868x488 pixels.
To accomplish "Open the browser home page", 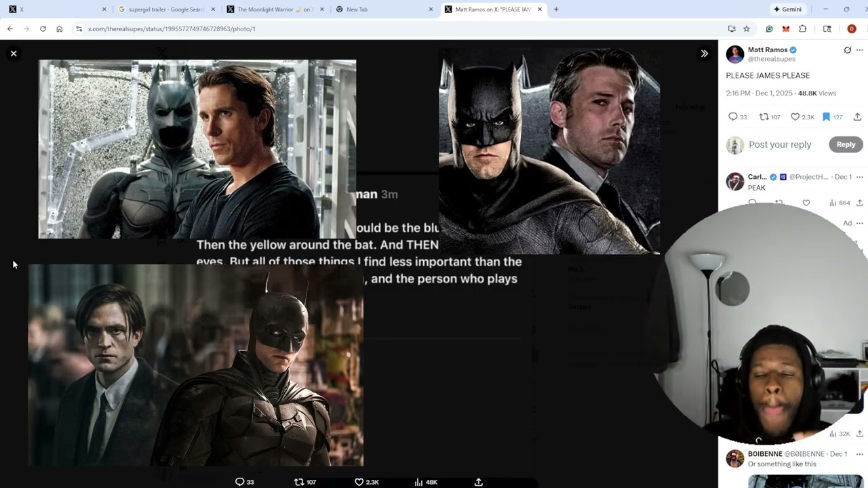I will pyautogui.click(x=60, y=29).
